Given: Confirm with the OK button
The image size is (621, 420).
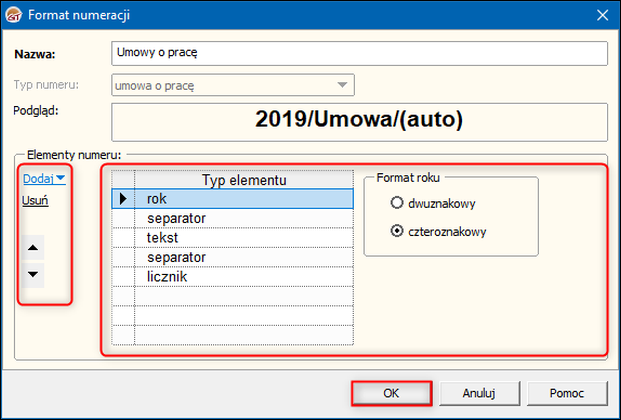Looking at the screenshot, I should [x=391, y=393].
